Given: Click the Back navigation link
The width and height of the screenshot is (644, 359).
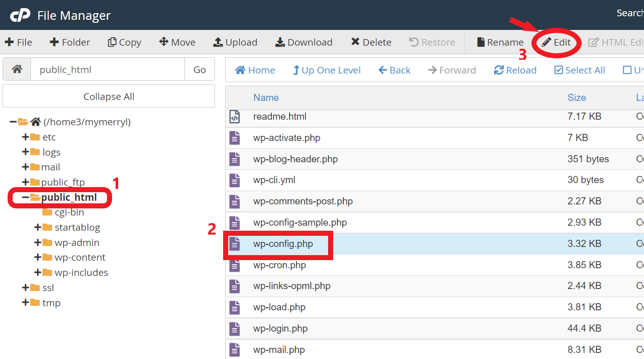Looking at the screenshot, I should click(395, 70).
